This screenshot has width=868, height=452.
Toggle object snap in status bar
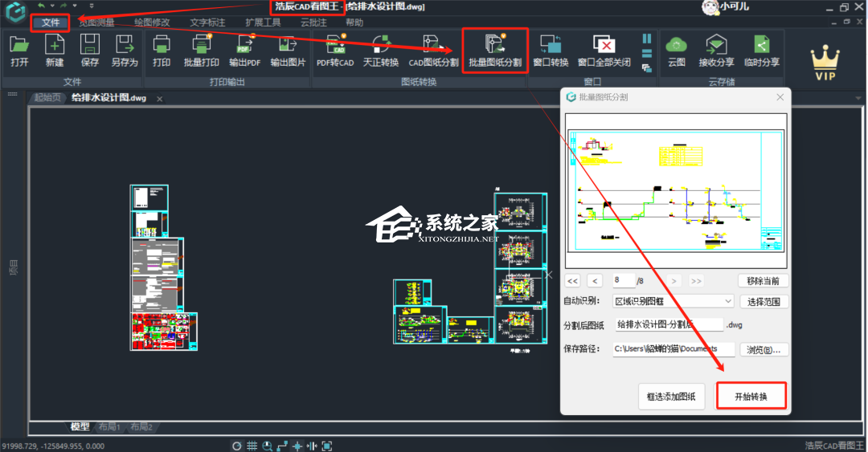[x=297, y=446]
